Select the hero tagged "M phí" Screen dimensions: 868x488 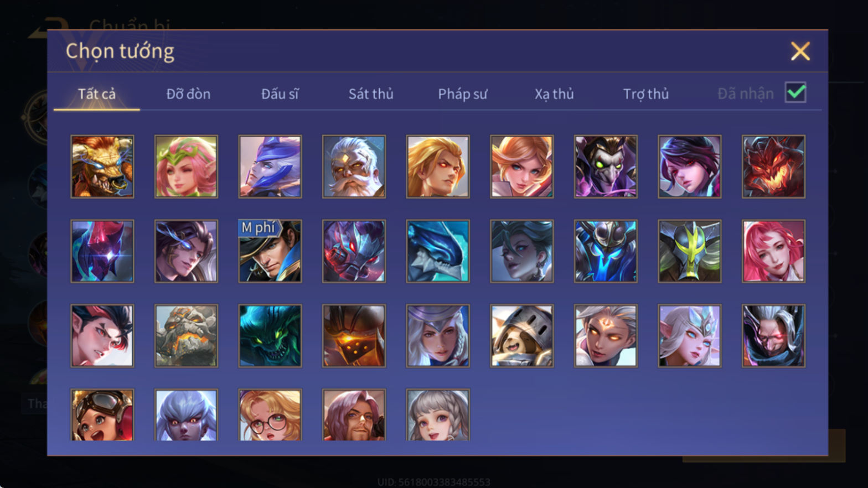click(x=270, y=251)
